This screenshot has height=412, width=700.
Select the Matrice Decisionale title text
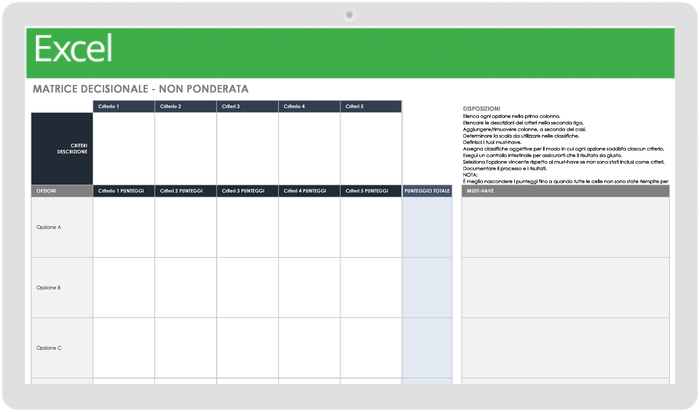pyautogui.click(x=140, y=89)
